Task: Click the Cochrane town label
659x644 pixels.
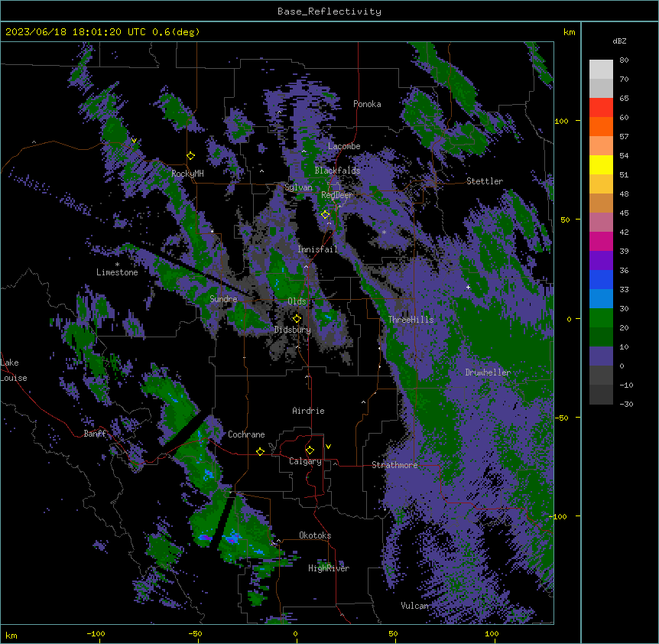Action: [x=246, y=434]
